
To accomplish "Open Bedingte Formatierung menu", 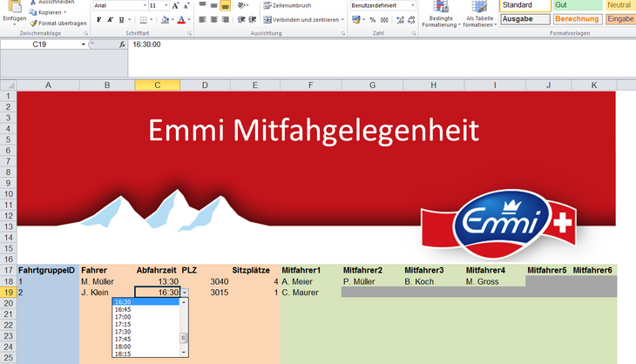I will [441, 14].
